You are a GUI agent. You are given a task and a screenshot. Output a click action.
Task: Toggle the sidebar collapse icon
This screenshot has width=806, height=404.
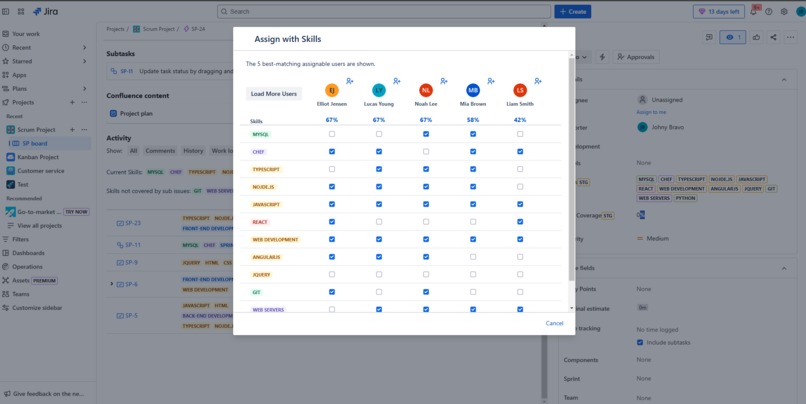click(6, 11)
